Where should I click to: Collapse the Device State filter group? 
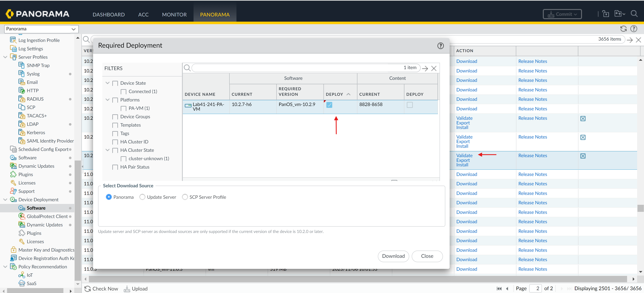(x=108, y=83)
